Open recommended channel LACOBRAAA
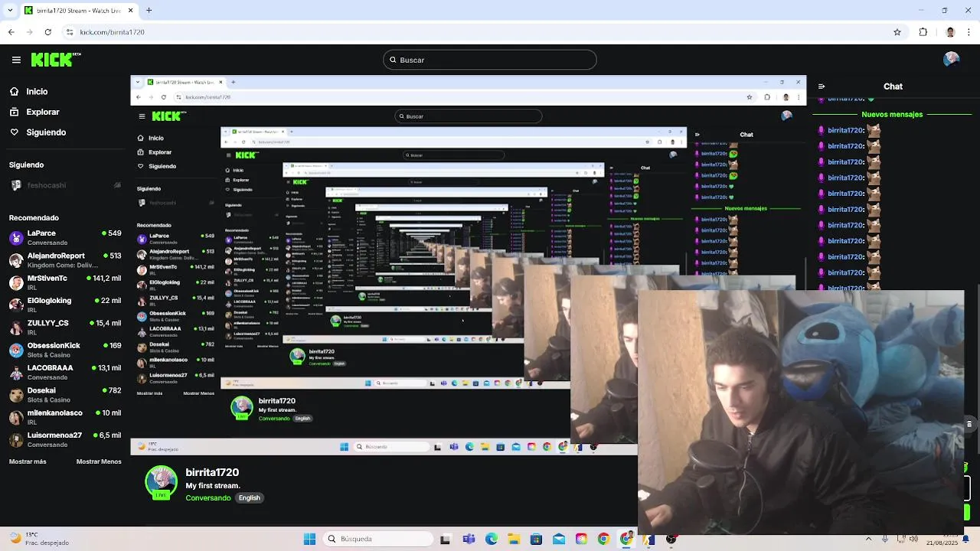This screenshot has width=980, height=551. [64, 372]
